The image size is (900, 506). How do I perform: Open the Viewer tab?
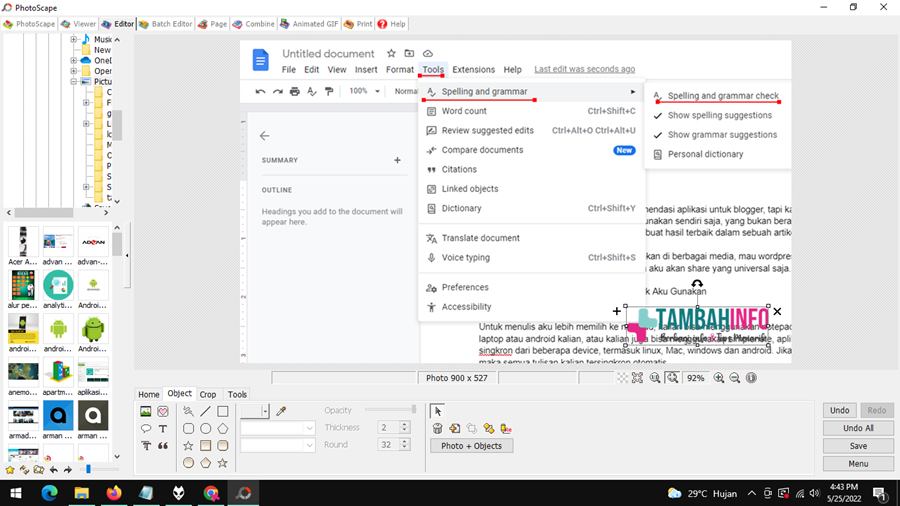[x=78, y=24]
